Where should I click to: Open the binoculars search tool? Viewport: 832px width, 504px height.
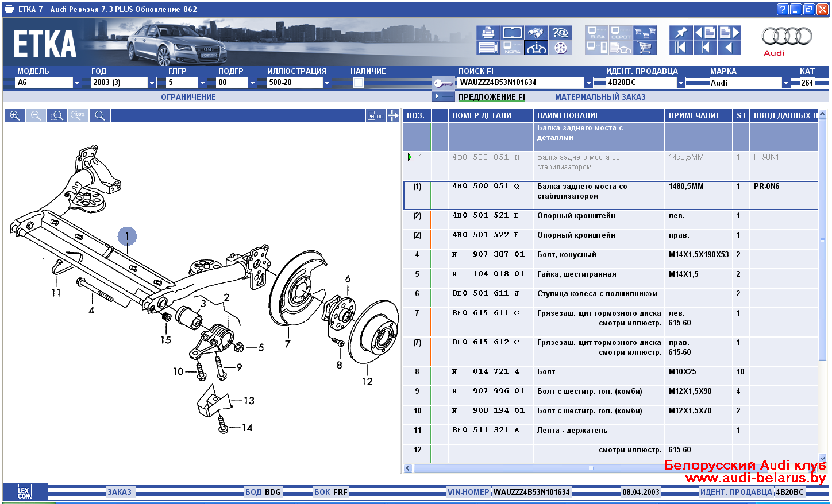pos(536,33)
